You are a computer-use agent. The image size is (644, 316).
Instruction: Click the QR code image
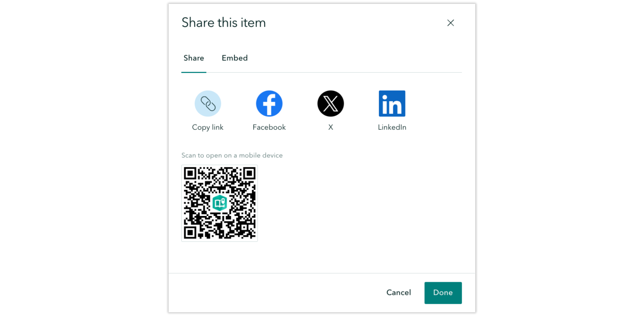pyautogui.click(x=220, y=203)
